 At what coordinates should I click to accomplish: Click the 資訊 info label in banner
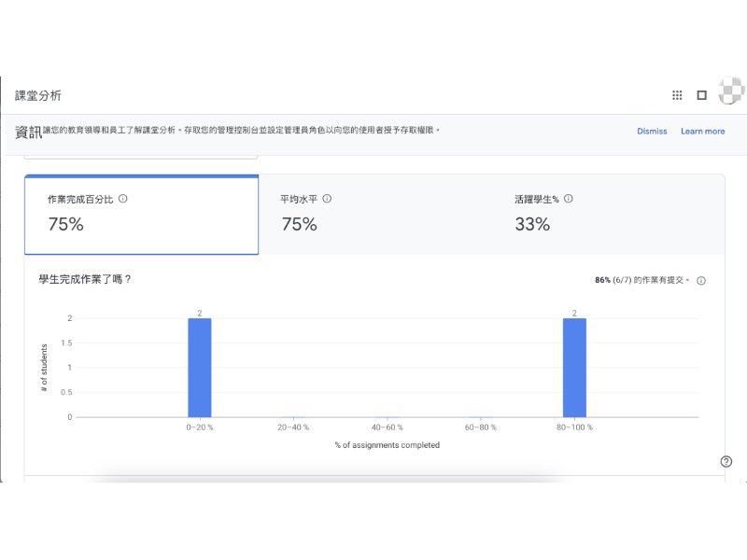(28, 133)
